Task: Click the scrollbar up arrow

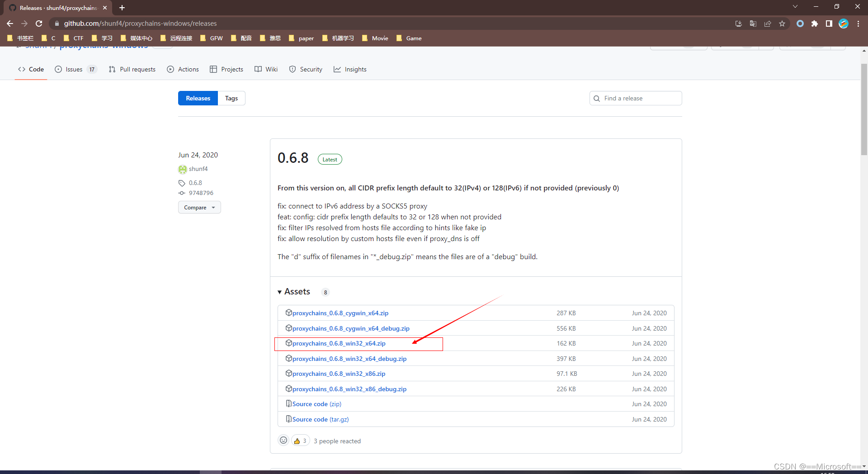Action: coord(864,50)
